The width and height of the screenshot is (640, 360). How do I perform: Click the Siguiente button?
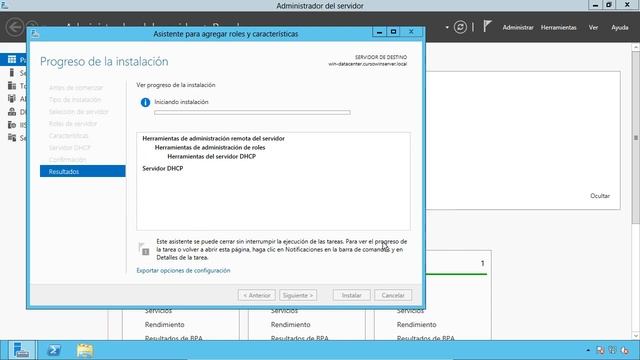pyautogui.click(x=298, y=295)
